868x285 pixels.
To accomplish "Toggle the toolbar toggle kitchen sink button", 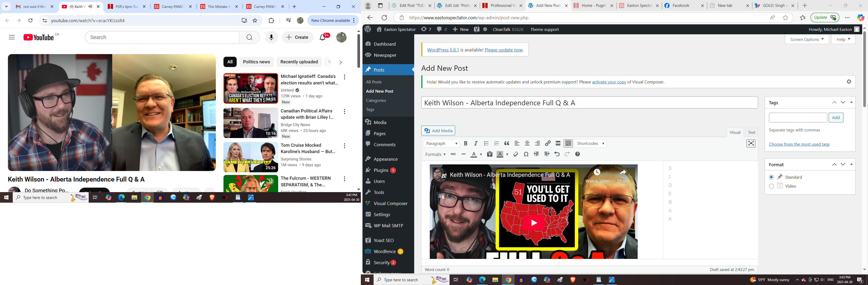I will click(568, 143).
